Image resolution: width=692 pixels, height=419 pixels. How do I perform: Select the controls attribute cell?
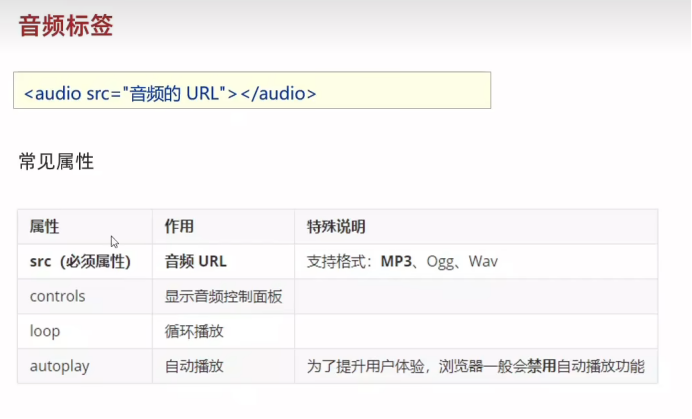coord(58,296)
